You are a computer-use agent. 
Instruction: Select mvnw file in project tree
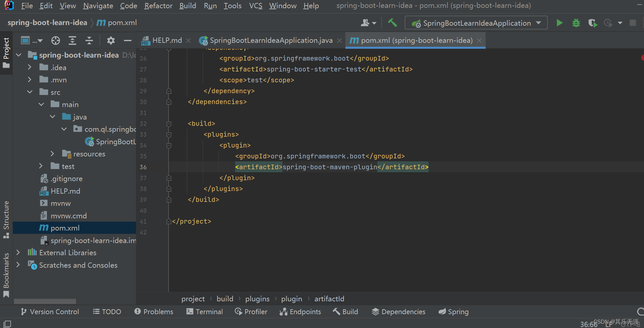pos(55,204)
